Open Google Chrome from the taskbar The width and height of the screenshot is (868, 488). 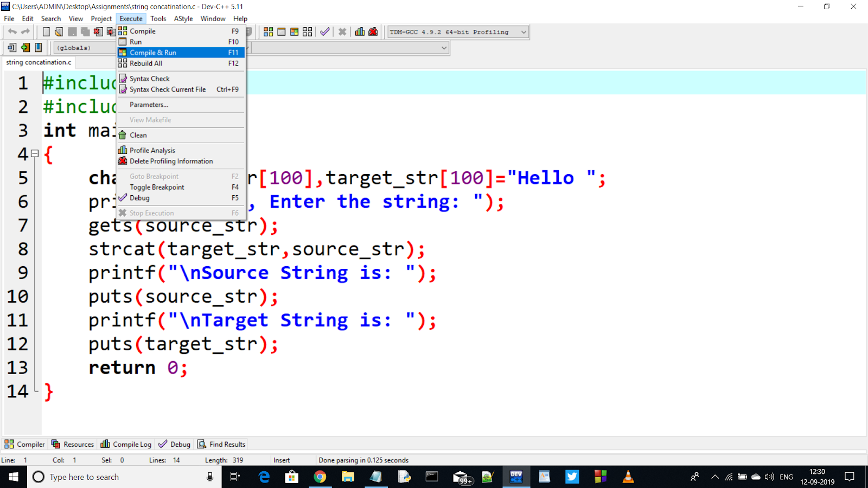point(320,477)
